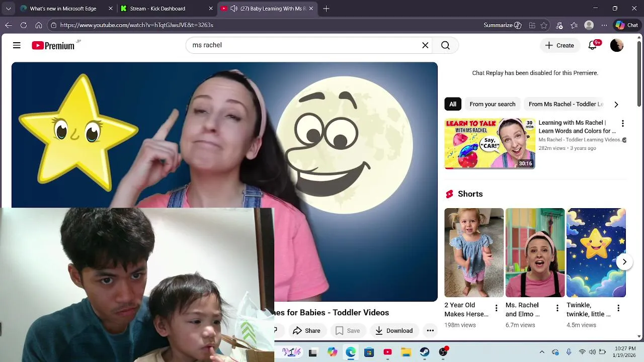Open 'Learn to Talk' video thumbnail
Image resolution: width=644 pixels, height=362 pixels.
[490, 143]
